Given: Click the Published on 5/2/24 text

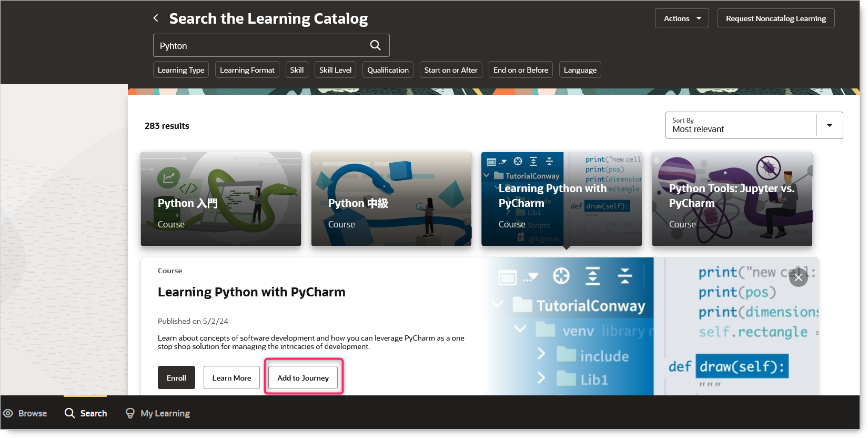Looking at the screenshot, I should (193, 321).
